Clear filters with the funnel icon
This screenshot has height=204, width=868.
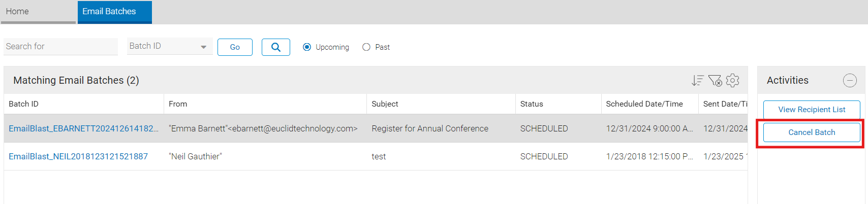pyautogui.click(x=715, y=80)
